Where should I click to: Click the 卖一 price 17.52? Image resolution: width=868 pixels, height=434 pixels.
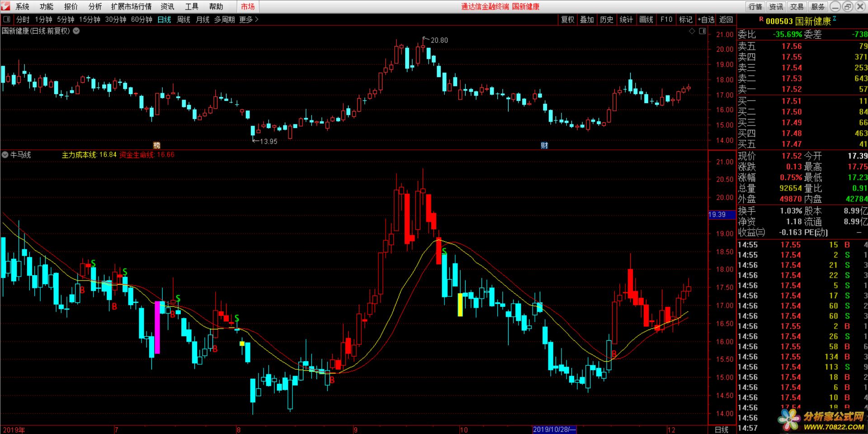click(792, 89)
